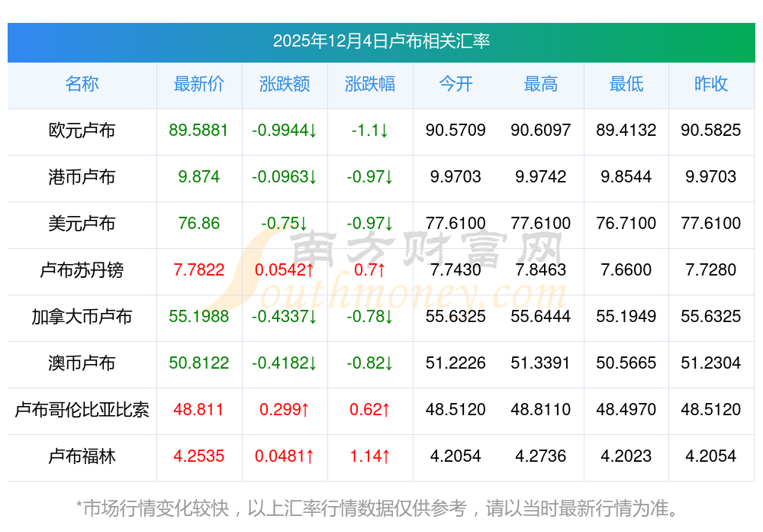Open 卢布哥伦比亚比索 currency pair

pos(82,410)
